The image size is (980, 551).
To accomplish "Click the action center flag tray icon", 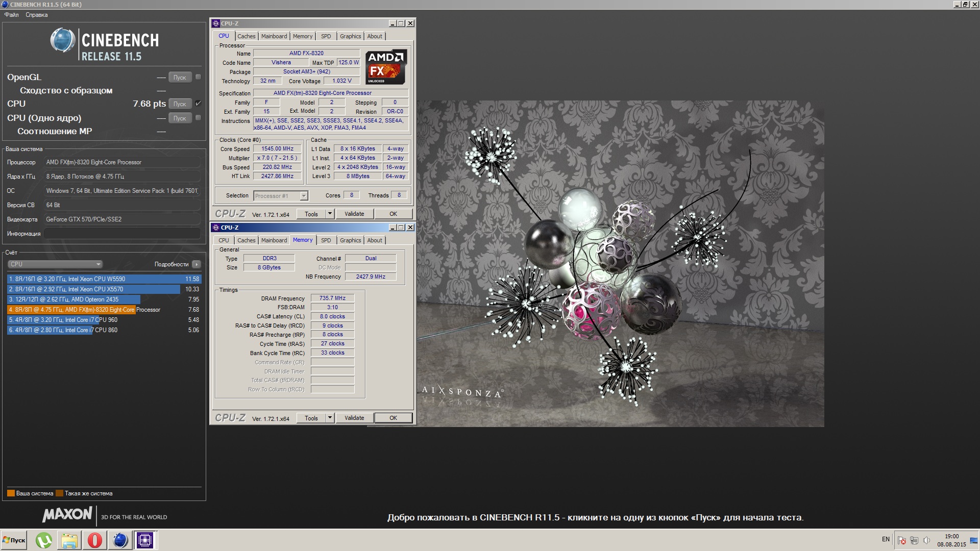I will pyautogui.click(x=902, y=540).
